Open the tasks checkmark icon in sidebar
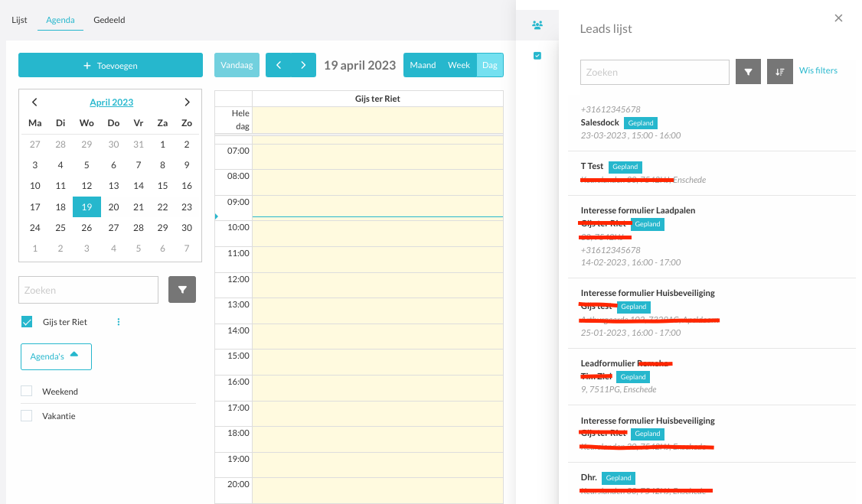Image resolution: width=862 pixels, height=504 pixels. (x=537, y=56)
